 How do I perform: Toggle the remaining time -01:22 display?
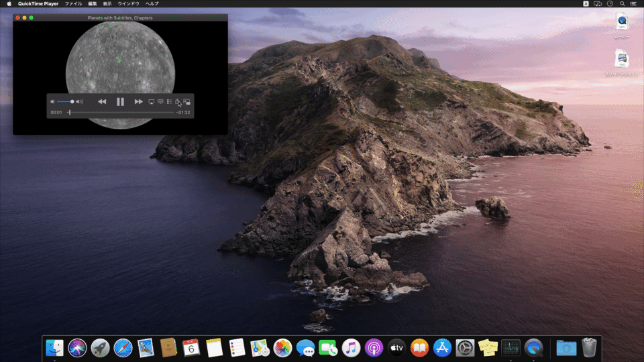click(183, 113)
